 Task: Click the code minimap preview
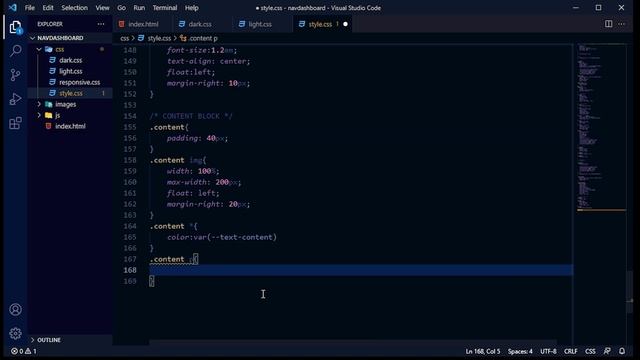(x=601, y=127)
